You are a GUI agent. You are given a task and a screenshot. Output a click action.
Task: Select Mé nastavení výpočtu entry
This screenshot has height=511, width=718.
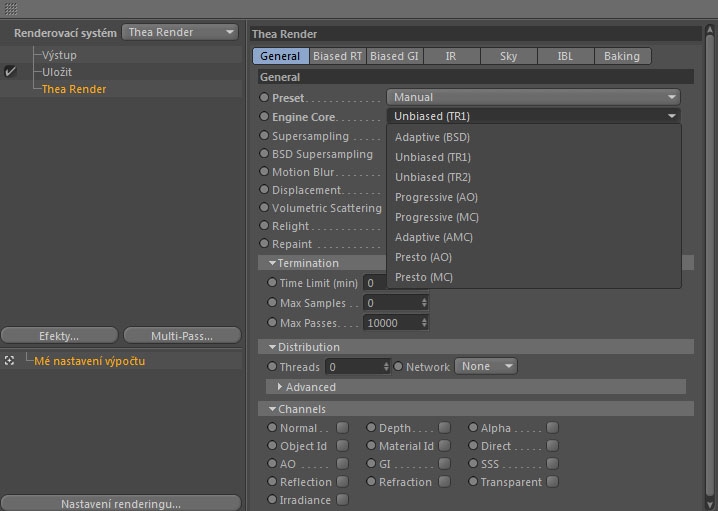89,361
